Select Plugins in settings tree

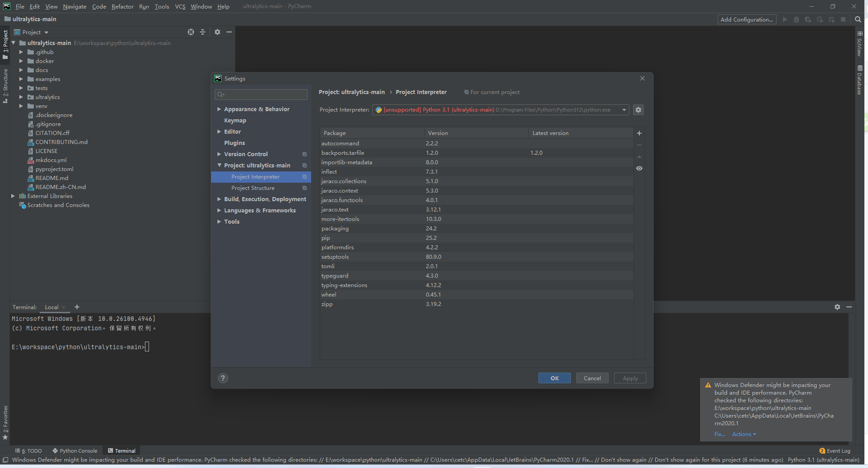pos(235,143)
